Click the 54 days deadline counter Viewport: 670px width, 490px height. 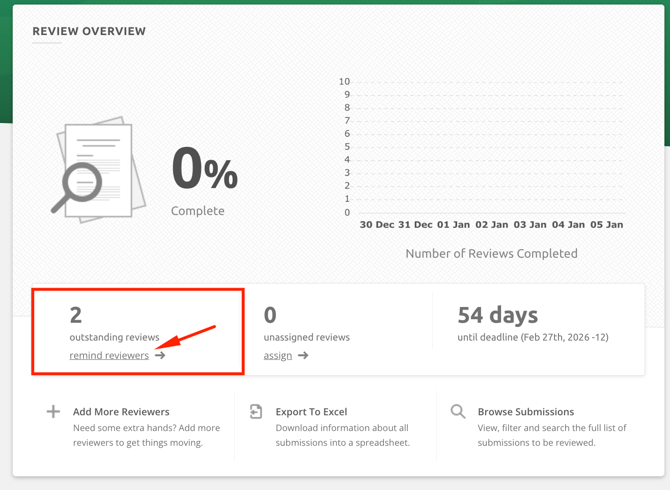pyautogui.click(x=498, y=315)
